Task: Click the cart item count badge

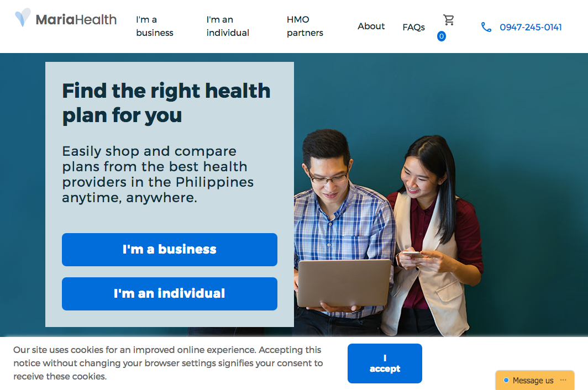Action: pyautogui.click(x=442, y=36)
